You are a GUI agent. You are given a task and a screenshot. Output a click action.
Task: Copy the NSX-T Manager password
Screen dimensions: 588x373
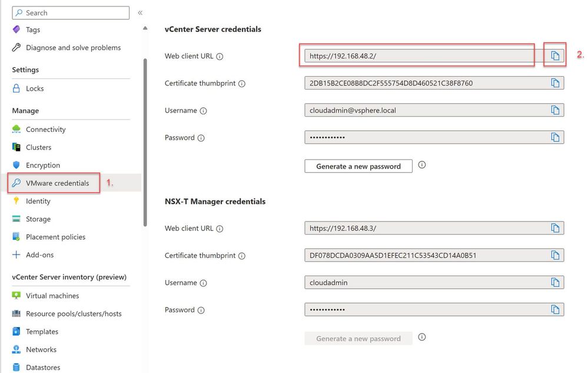pos(554,309)
